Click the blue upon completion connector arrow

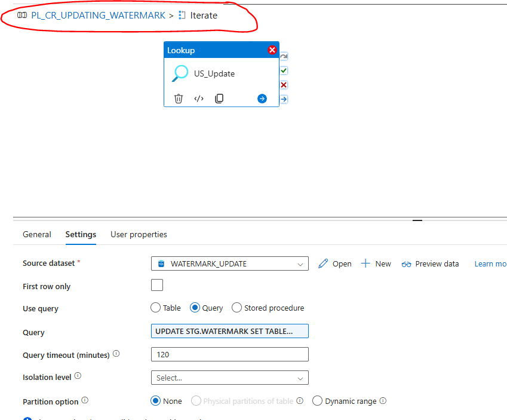(x=284, y=99)
